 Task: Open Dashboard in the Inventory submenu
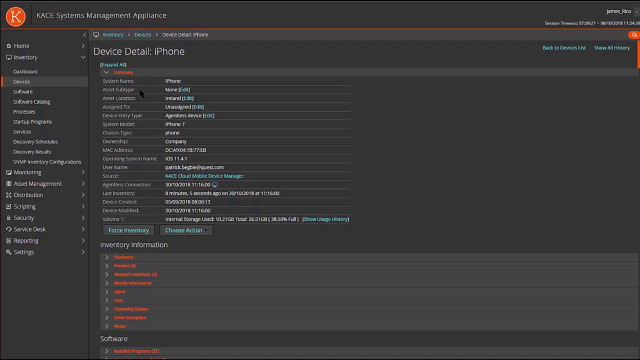(25, 71)
